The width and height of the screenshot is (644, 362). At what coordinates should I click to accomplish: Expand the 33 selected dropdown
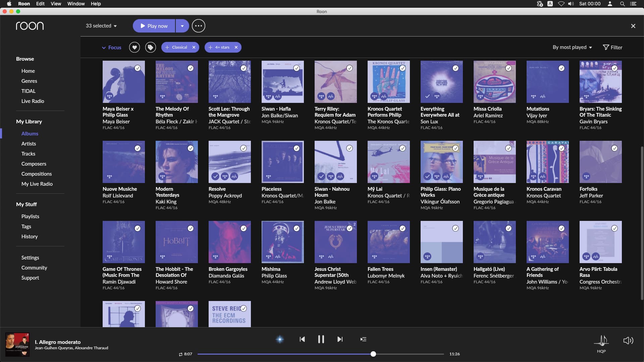click(x=101, y=26)
